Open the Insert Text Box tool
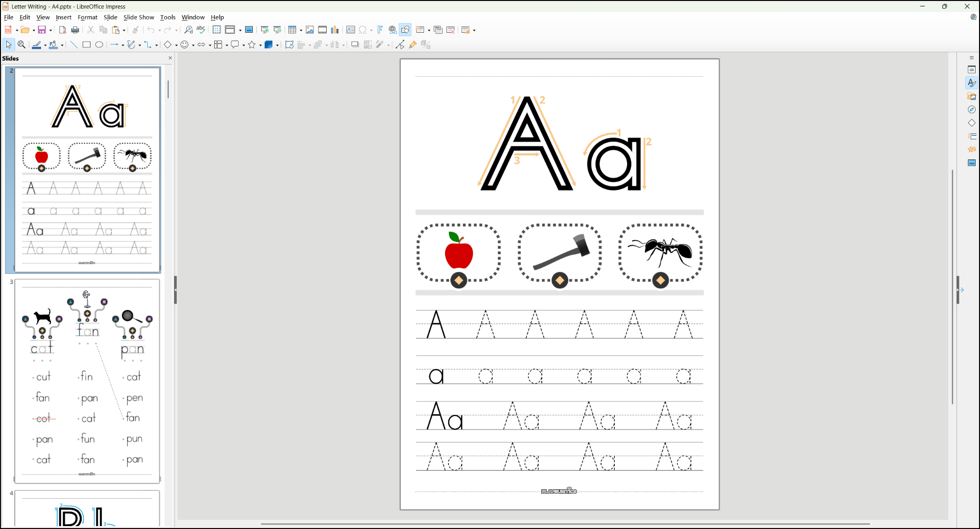The height and width of the screenshot is (529, 980). (x=351, y=30)
